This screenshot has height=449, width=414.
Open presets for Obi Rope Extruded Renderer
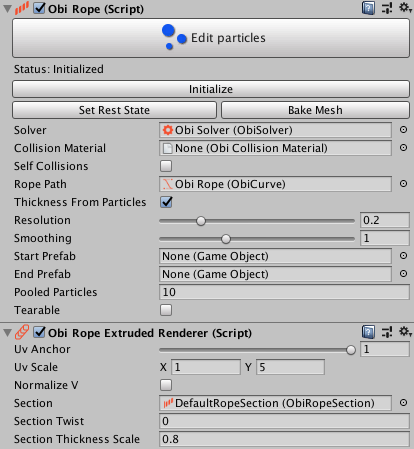point(387,332)
